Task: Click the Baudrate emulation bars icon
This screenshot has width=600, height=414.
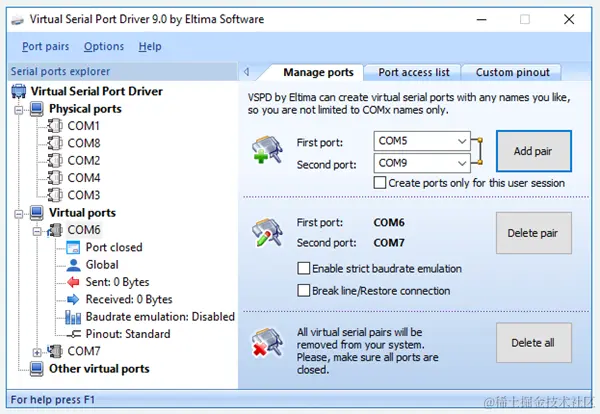Action: pyautogui.click(x=73, y=317)
